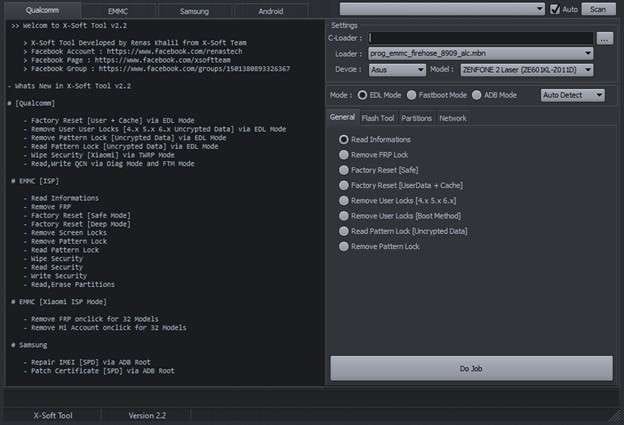The image size is (624, 425).
Task: Click 'Remove Screen Locks' log line
Action: pyautogui.click(x=65, y=233)
